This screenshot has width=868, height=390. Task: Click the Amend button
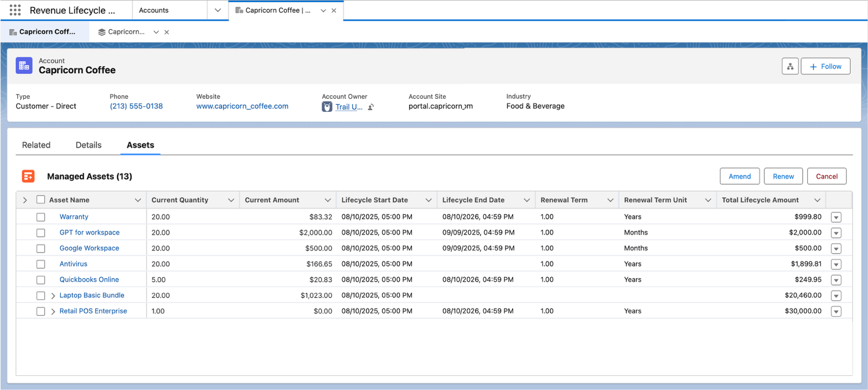tap(739, 177)
